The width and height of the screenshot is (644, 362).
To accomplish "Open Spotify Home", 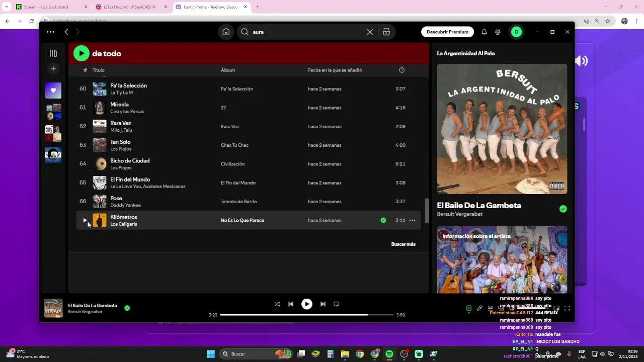I will pos(226,32).
